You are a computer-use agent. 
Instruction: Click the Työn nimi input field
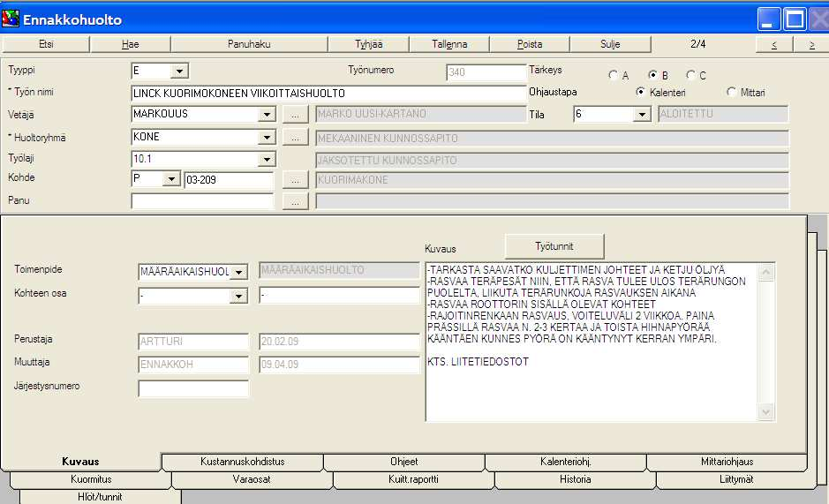click(328, 93)
